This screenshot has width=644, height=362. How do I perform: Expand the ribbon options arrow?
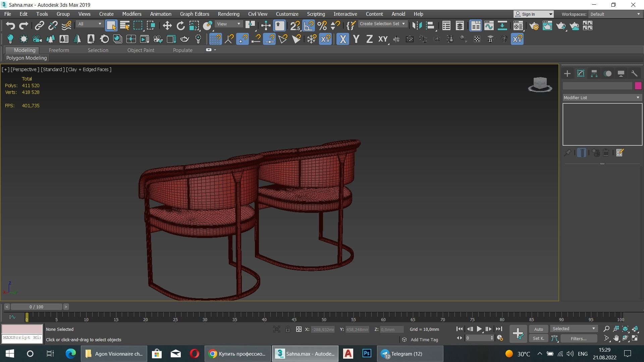pos(215,50)
